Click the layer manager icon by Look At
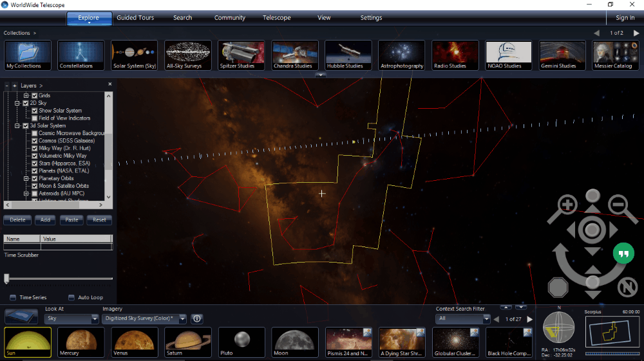This screenshot has height=361, width=644. pos(21,317)
